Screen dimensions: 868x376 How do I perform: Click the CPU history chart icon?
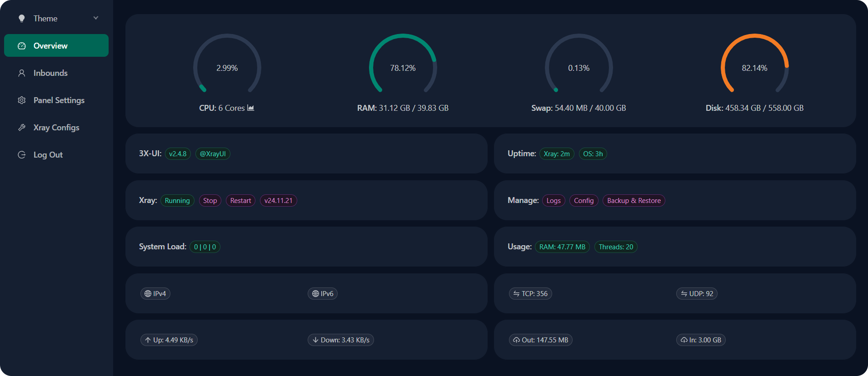click(x=250, y=108)
